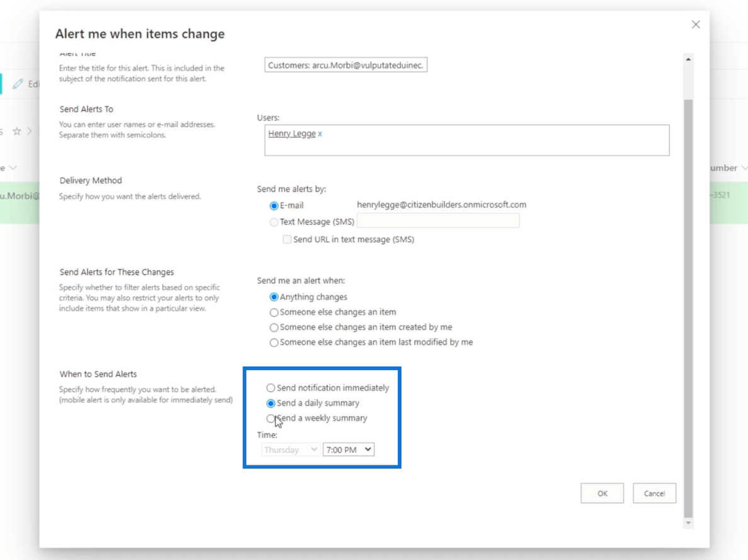The image size is (748, 560).
Task: Select Send notification immediately
Action: click(271, 388)
